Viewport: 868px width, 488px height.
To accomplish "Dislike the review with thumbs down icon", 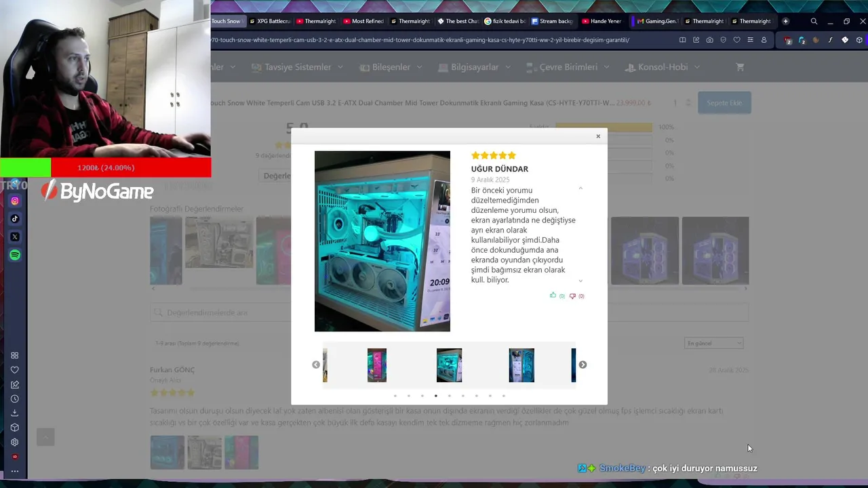I will click(572, 296).
